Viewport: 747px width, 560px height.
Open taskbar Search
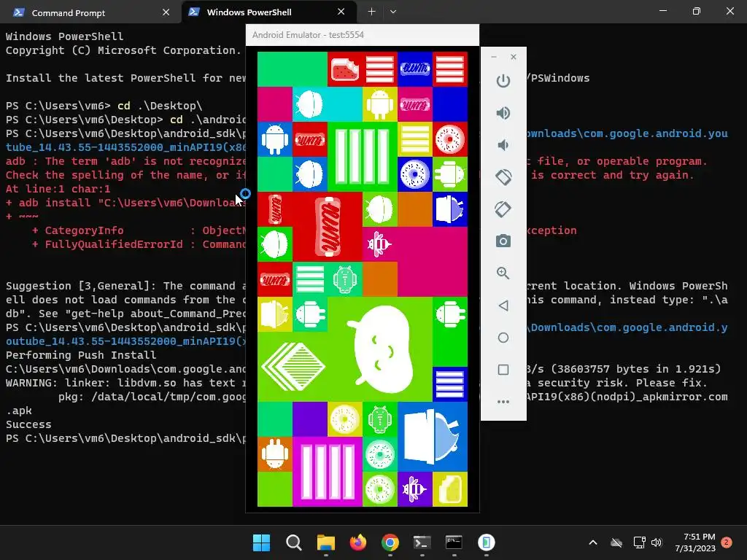pyautogui.click(x=293, y=542)
